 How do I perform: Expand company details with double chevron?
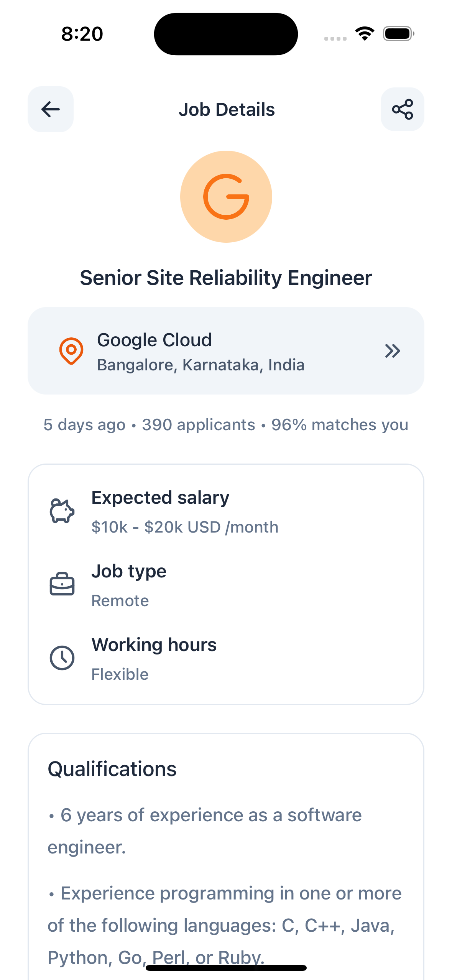point(393,351)
